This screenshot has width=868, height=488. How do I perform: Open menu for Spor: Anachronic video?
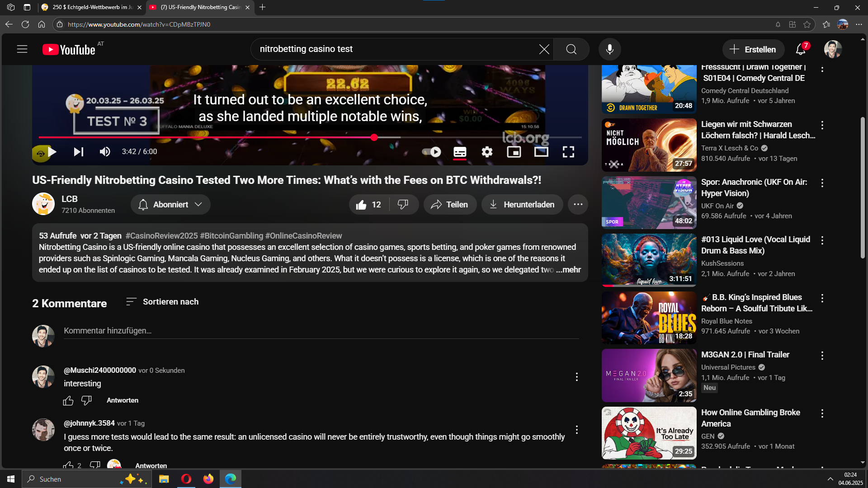click(x=822, y=183)
